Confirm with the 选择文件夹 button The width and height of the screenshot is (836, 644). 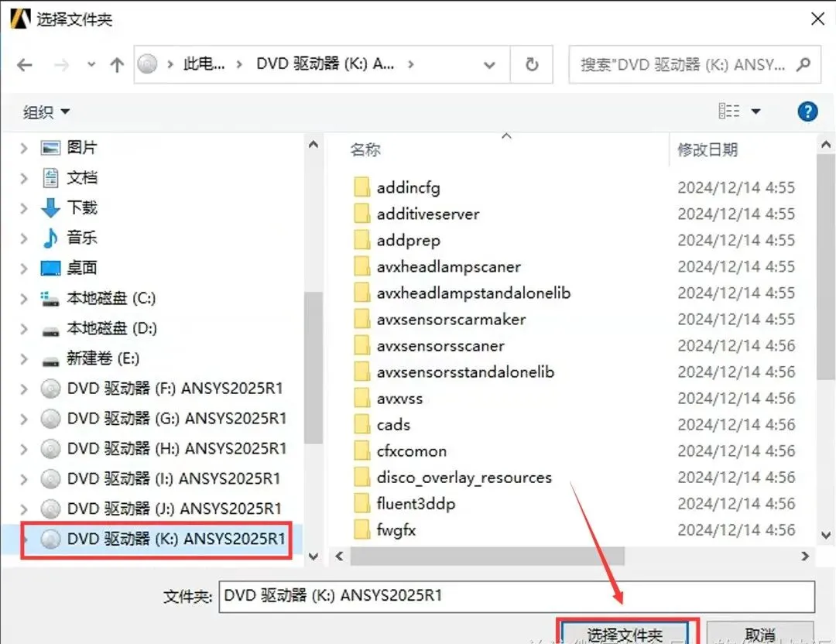(625, 633)
